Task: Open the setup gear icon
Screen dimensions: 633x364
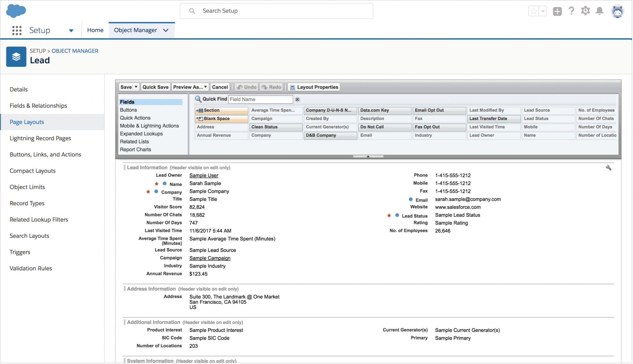Action: 585,11
